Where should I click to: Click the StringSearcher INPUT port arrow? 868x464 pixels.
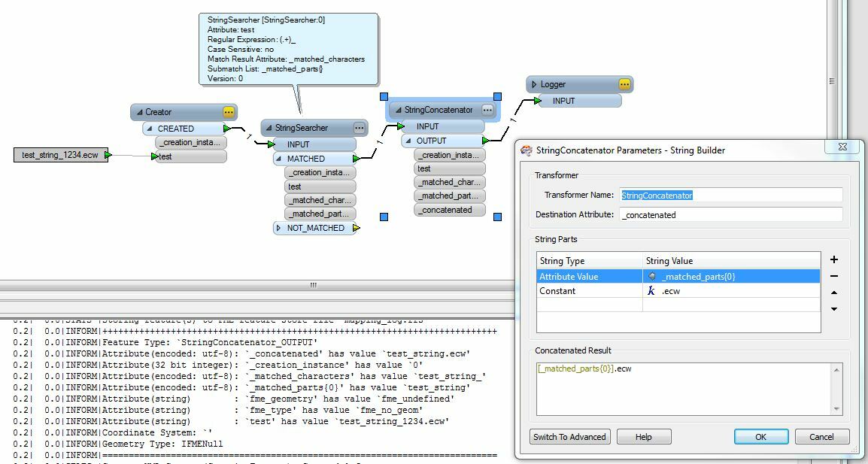pyautogui.click(x=272, y=144)
